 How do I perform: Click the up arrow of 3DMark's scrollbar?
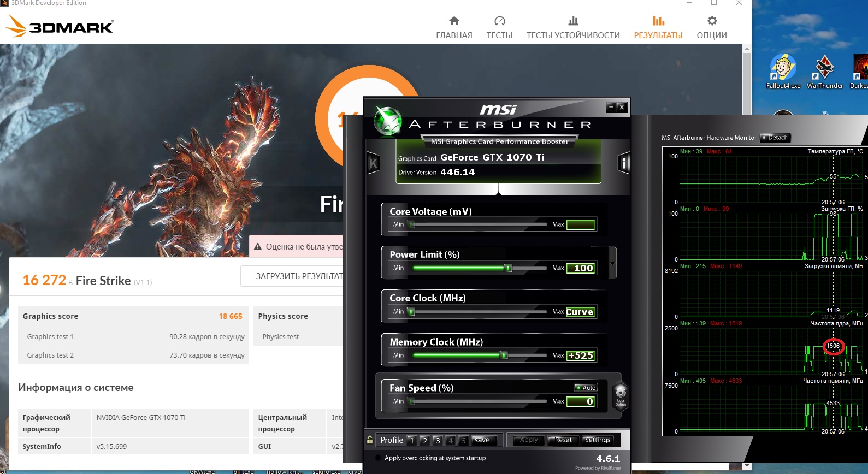point(747,49)
